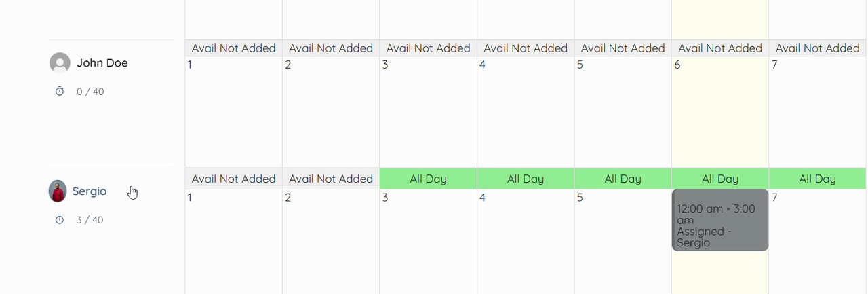Select John Doe's empty day 3 cell
Image resolution: width=868 pixels, height=294 pixels.
pyautogui.click(x=429, y=112)
